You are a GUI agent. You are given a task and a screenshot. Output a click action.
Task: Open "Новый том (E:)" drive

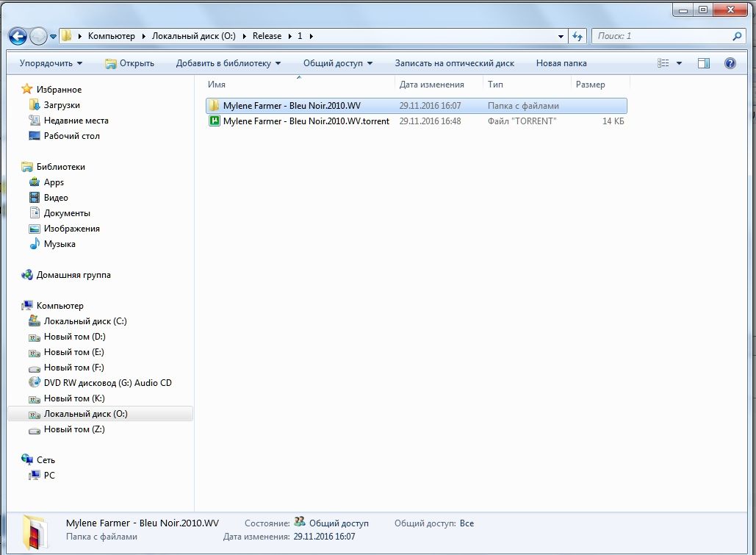pos(73,352)
